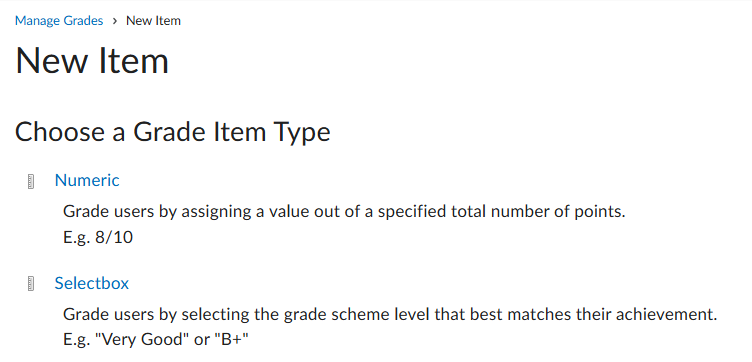Viewport: 752px width, 362px height.
Task: Open the Numeric grade item type
Action: pos(87,180)
